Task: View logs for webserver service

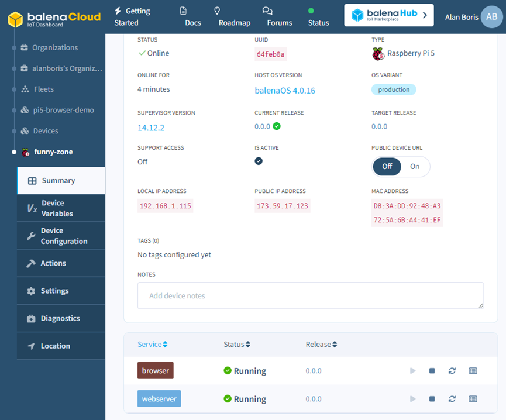Action: (x=473, y=399)
